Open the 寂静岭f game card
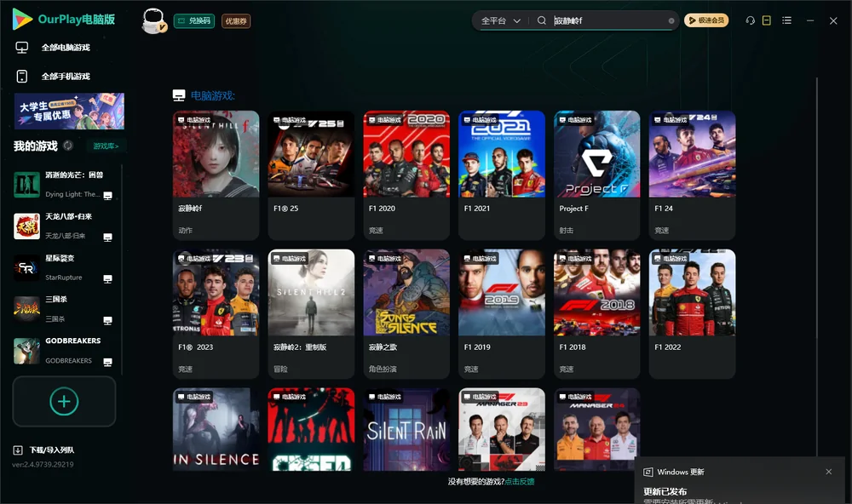The image size is (852, 504). [216, 175]
